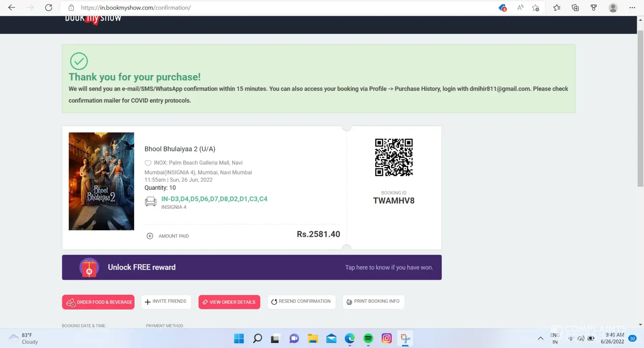Switch to Microsoft Edge on the taskbar
Viewport: 644px width, 348px height.
[350, 338]
